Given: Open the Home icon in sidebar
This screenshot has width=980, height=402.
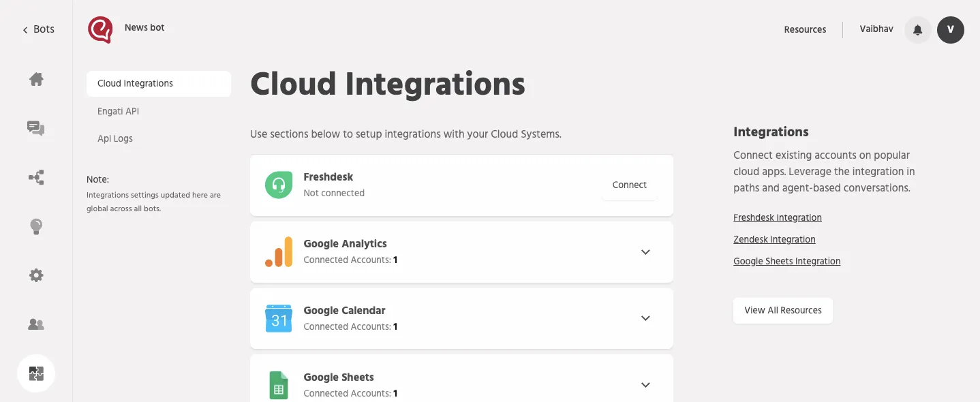Looking at the screenshot, I should [36, 79].
